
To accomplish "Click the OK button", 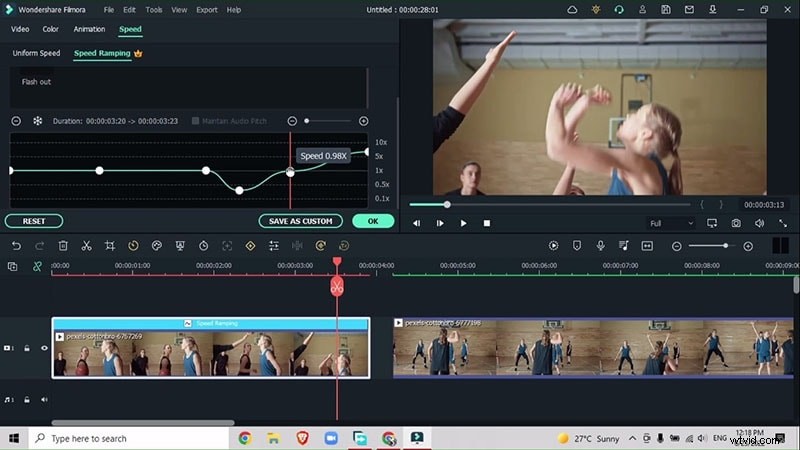I will point(373,221).
